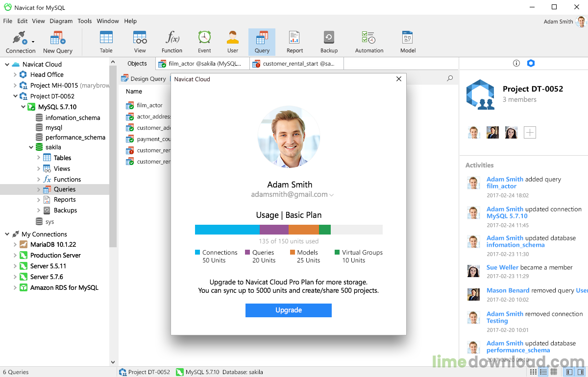This screenshot has width=588, height=377.
Task: Click the search magnifier icon
Action: tap(450, 78)
